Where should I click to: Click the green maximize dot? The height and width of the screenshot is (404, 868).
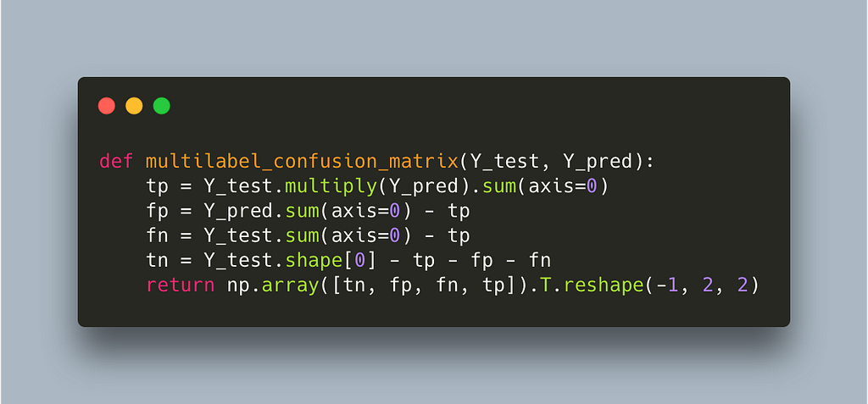pos(161,106)
